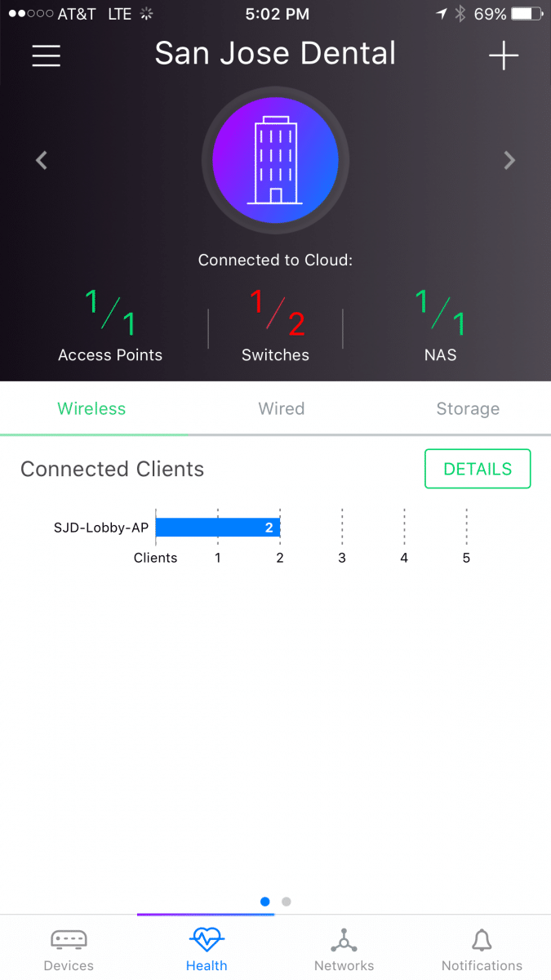Open the hamburger menu
Viewport: 551px width, 980px height.
pos(47,55)
